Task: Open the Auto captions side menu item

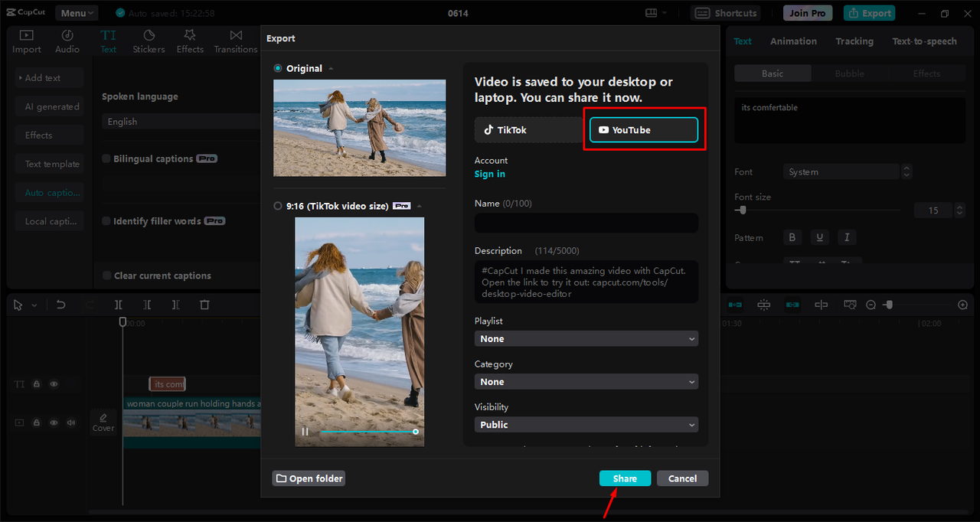Action: [x=50, y=193]
